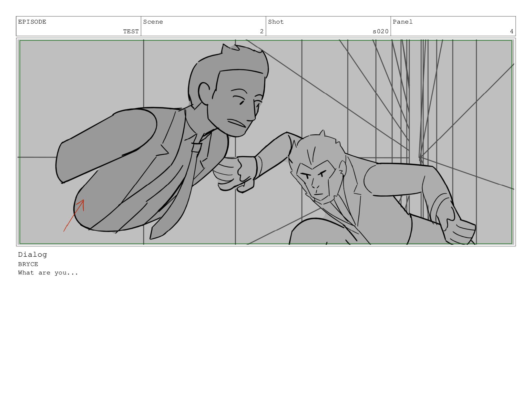Select the episode value TEST
Screen dimensions: 532x412
131,31
